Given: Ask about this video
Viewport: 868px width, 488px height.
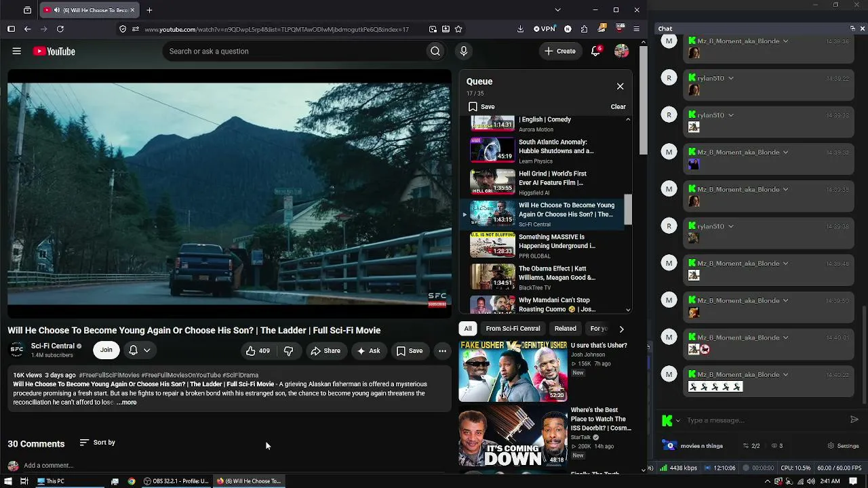Looking at the screenshot, I should click(368, 350).
